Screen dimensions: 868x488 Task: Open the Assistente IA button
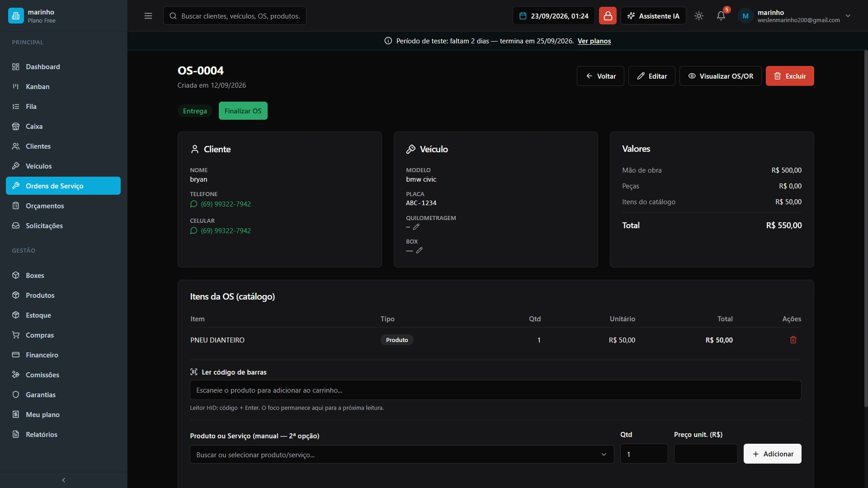click(x=653, y=16)
